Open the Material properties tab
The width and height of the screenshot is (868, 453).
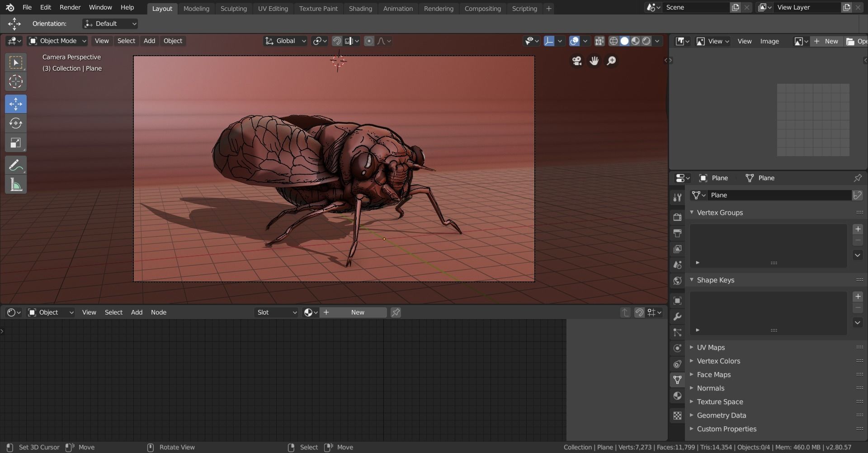point(677,396)
